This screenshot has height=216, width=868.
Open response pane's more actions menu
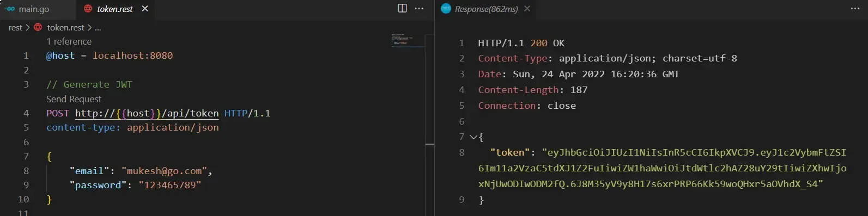855,9
